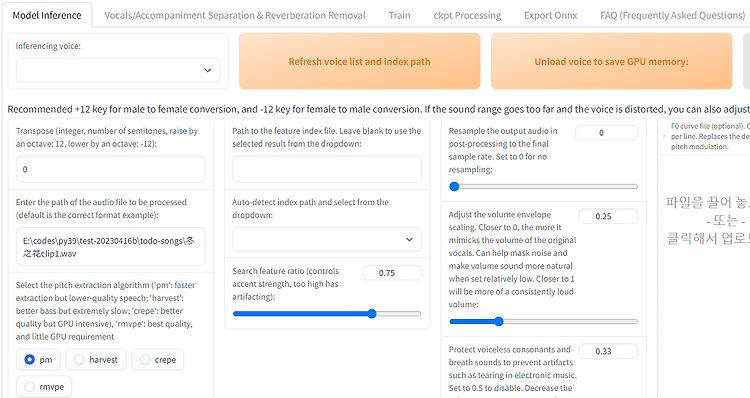
Task: Expand the Auto-detect index path dropdown arrow
Action: tap(409, 239)
